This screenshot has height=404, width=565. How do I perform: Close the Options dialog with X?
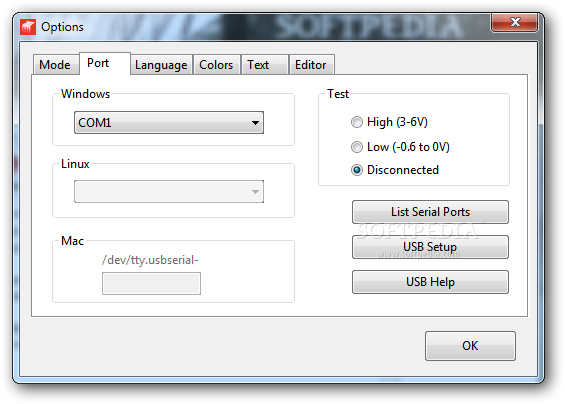[x=514, y=22]
